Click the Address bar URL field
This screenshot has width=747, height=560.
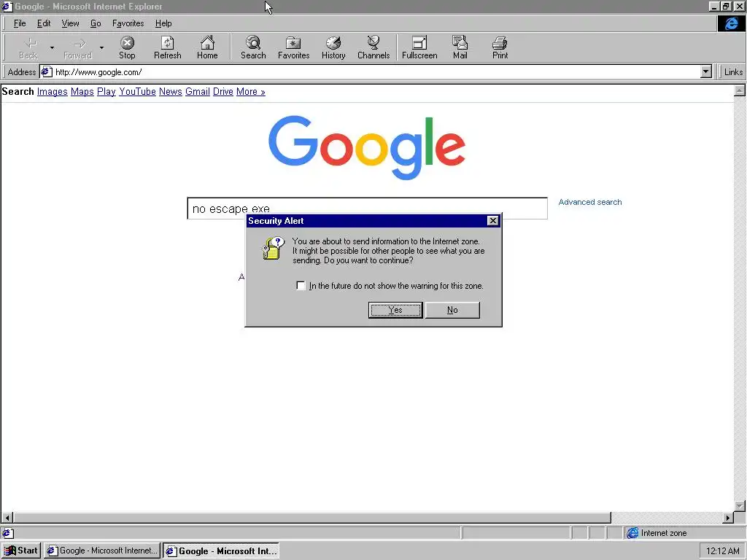click(376, 72)
